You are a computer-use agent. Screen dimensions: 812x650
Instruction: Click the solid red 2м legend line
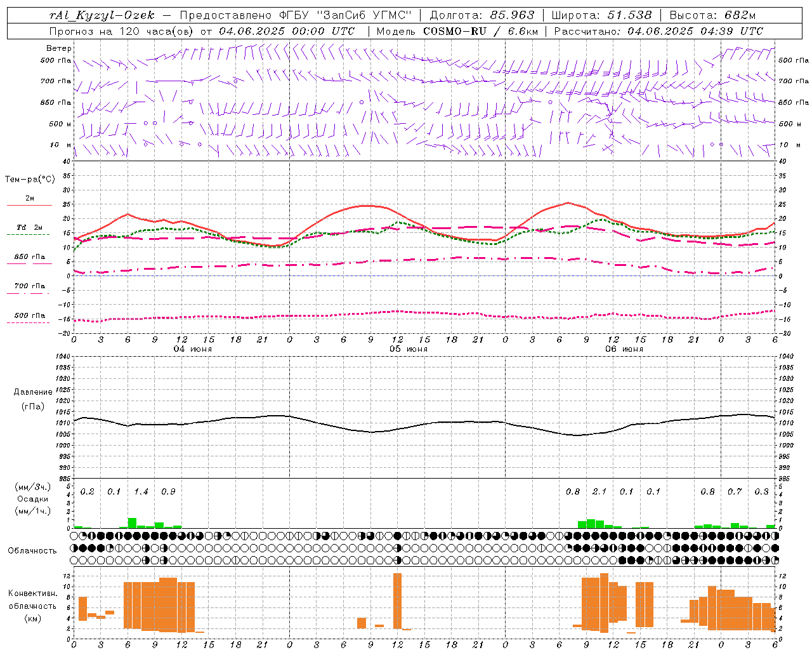click(29, 206)
